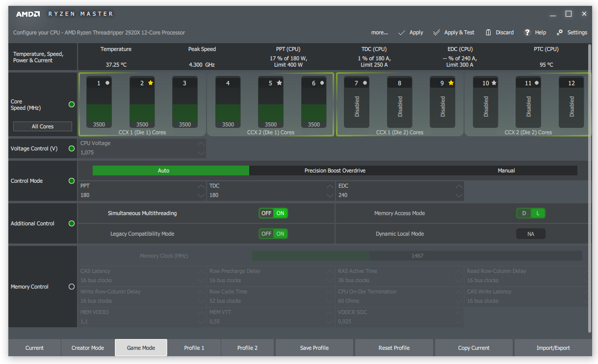Raise TDC value with the up chevron
The width and height of the screenshot is (598, 364).
point(330,187)
